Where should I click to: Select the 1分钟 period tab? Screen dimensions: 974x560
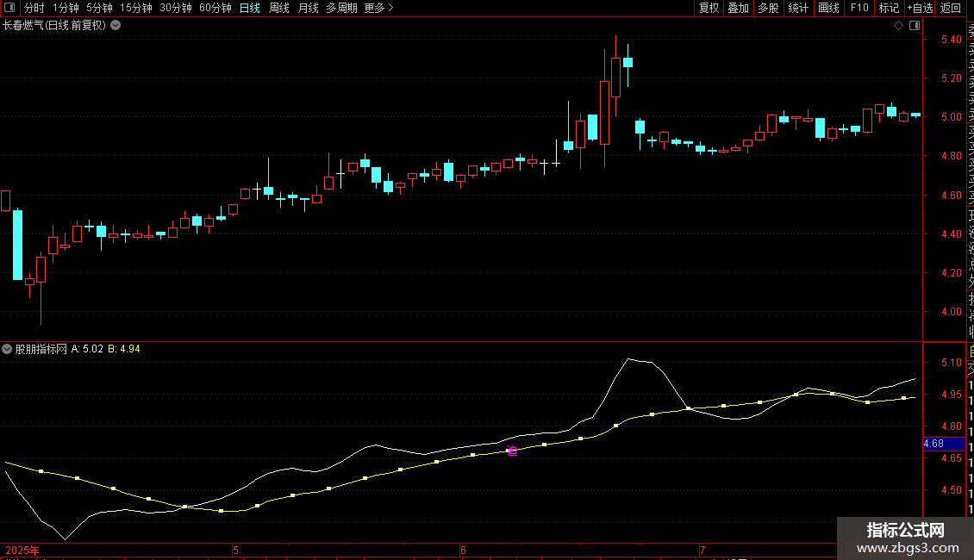click(66, 8)
